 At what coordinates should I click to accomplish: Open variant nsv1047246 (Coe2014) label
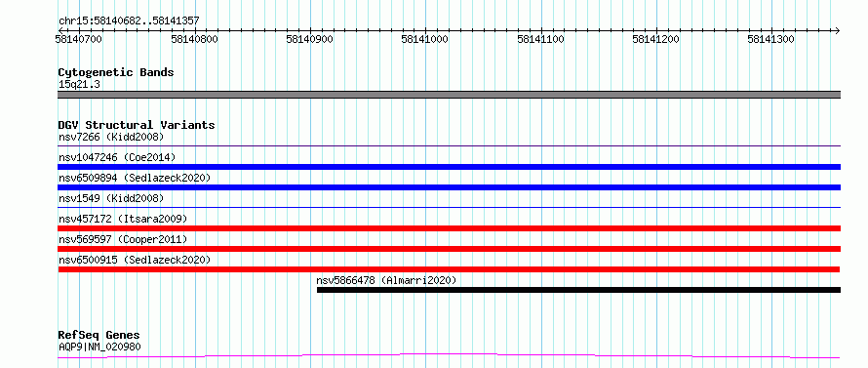pos(117,157)
